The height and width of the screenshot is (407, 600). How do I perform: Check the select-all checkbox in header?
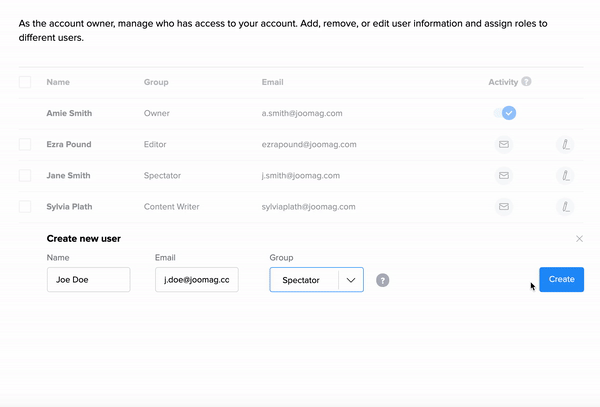25,82
